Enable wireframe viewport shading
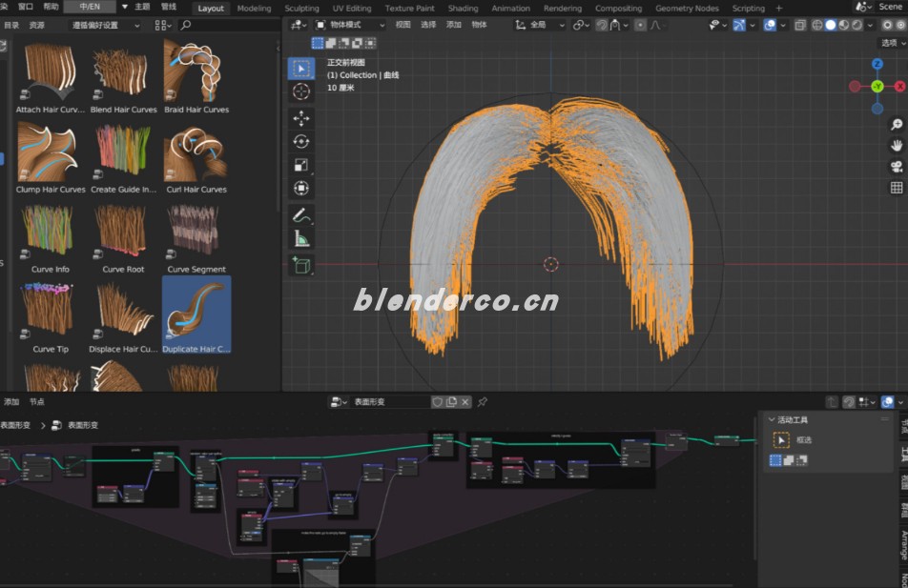 coord(817,25)
